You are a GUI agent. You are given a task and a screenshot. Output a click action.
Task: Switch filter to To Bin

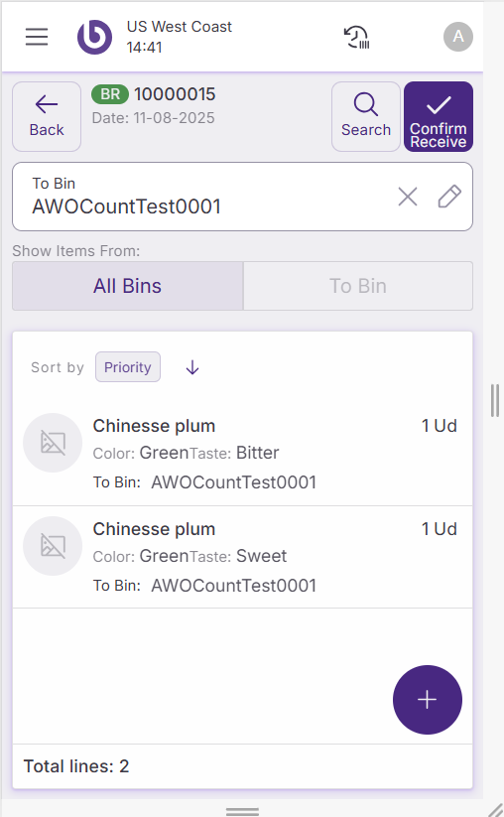coord(358,286)
